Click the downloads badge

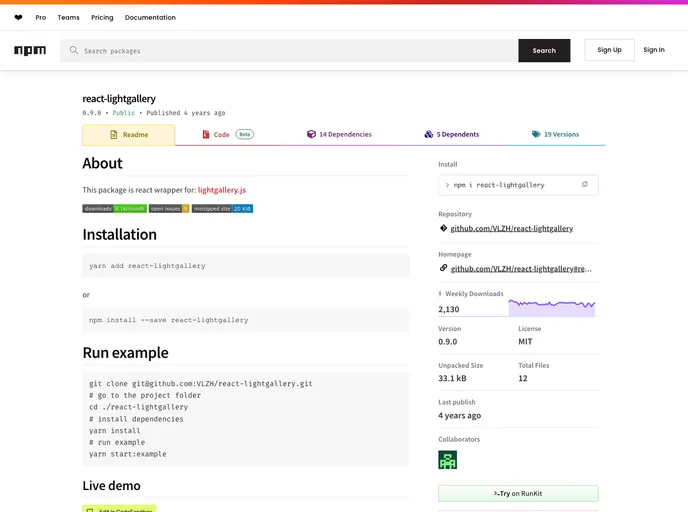click(x=114, y=209)
